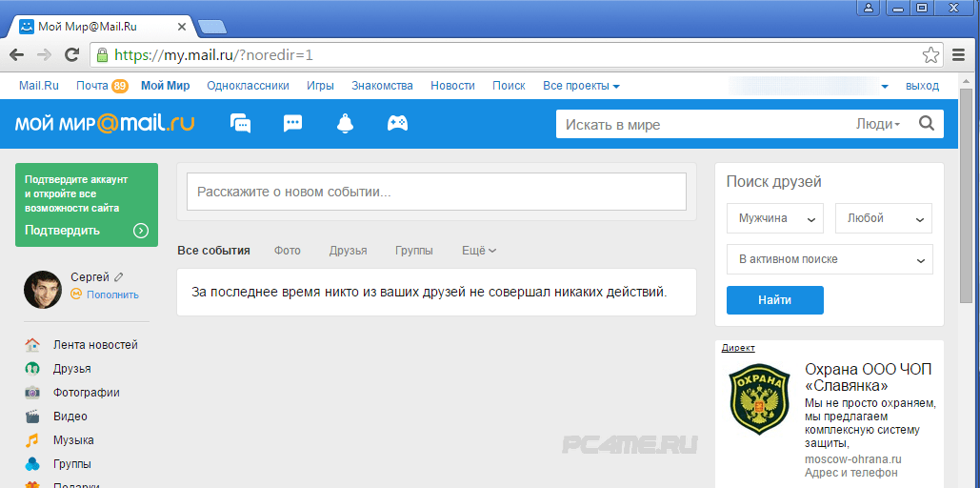Open the Chrome menu hamburger icon

[959, 54]
